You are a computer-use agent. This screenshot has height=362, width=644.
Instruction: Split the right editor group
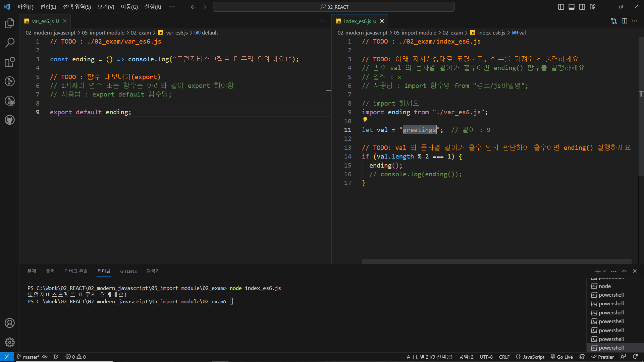(624, 21)
